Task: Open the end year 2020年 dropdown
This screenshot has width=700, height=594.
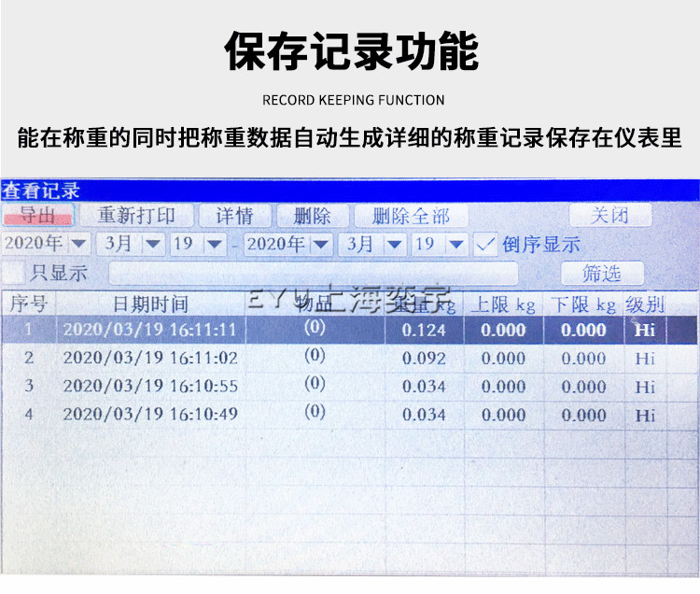Action: pyautogui.click(x=322, y=245)
